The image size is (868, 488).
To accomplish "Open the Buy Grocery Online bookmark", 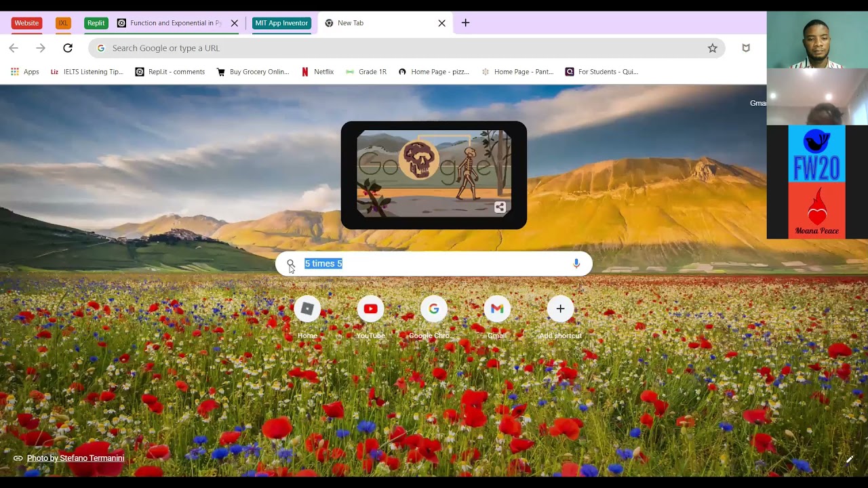I will pyautogui.click(x=252, y=72).
